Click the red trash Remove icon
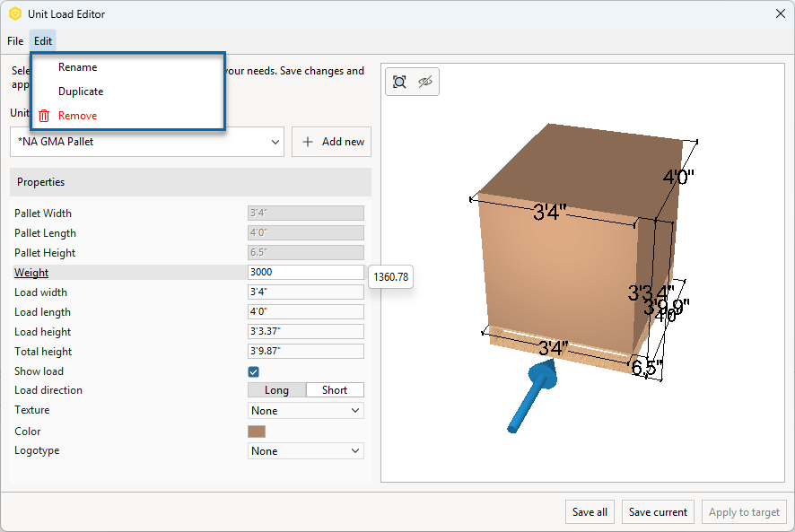This screenshot has height=532, width=795. [44, 116]
